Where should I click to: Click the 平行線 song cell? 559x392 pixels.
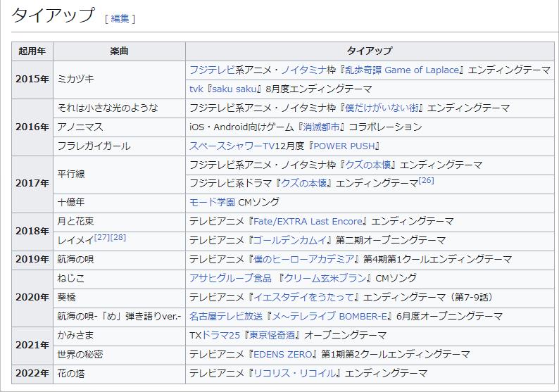tap(119, 175)
